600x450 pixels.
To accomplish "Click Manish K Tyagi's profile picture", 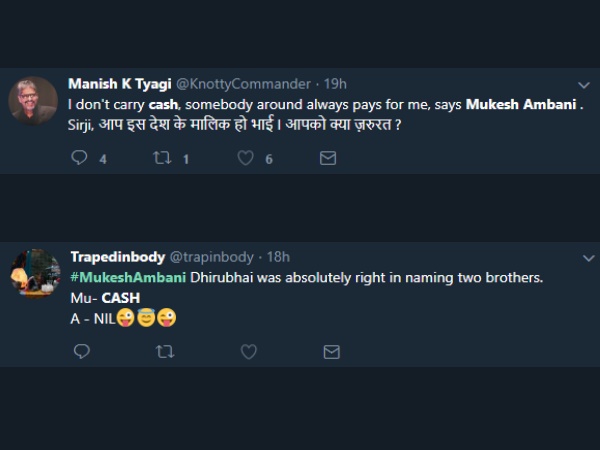I will tap(33, 102).
